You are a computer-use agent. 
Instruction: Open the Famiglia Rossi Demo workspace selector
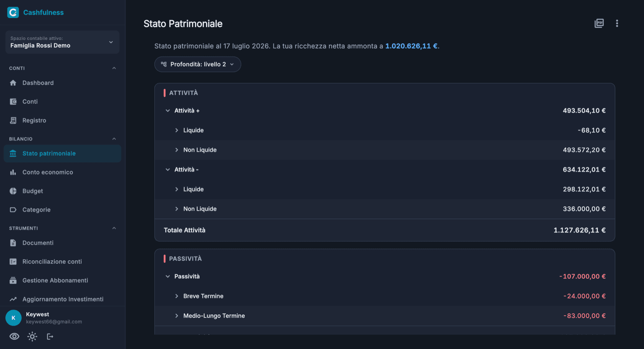tap(62, 42)
